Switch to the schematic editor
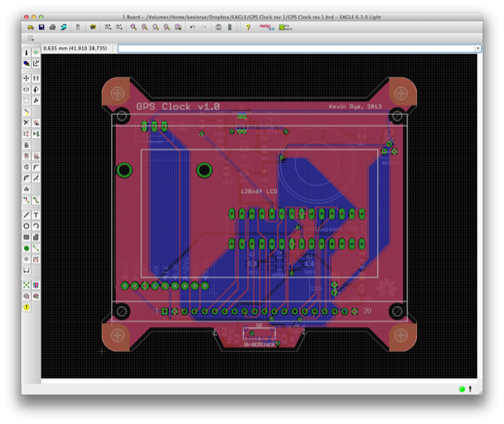504x424 pixels. (x=78, y=28)
